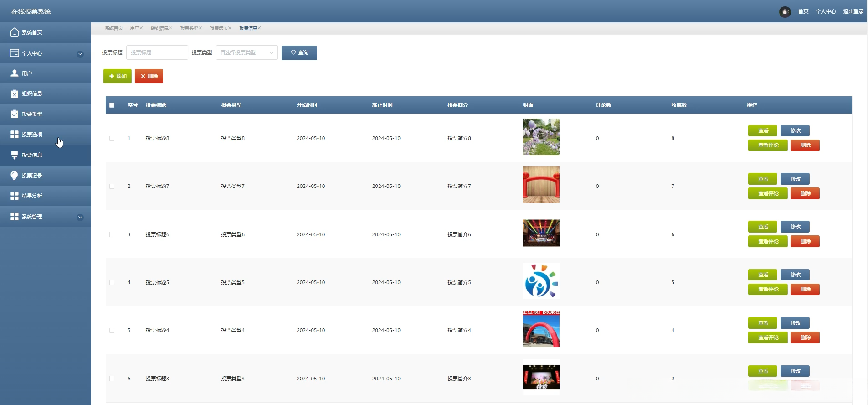The width and height of the screenshot is (868, 405).
Task: Click the grid icon beside 投票选项
Action: (15, 134)
